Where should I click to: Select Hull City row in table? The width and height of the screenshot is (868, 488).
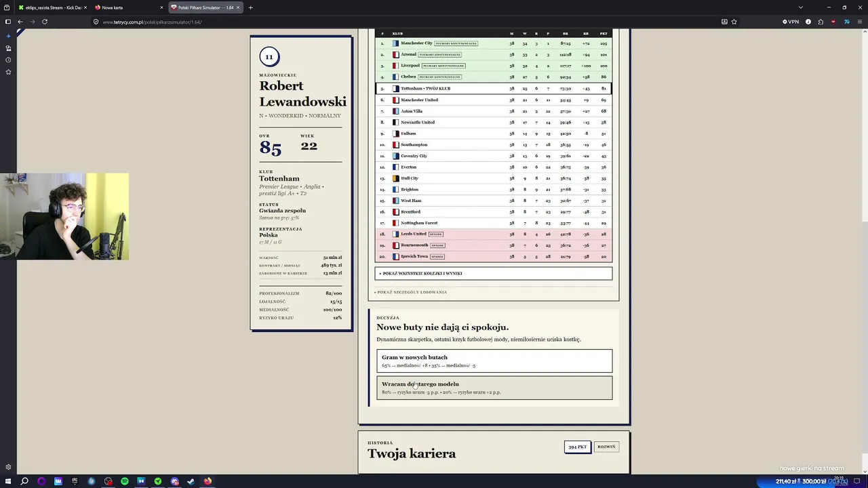point(494,178)
